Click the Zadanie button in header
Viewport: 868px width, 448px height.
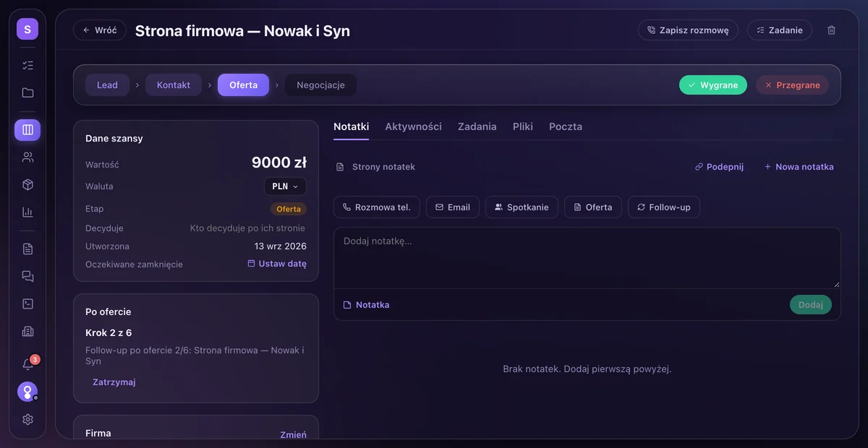[779, 30]
